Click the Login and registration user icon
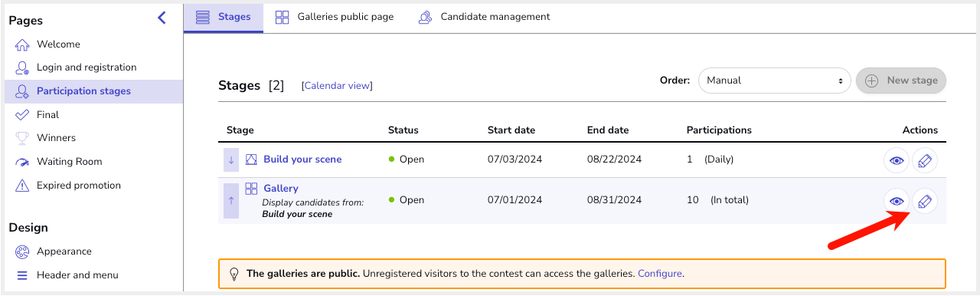 pyautogui.click(x=22, y=67)
